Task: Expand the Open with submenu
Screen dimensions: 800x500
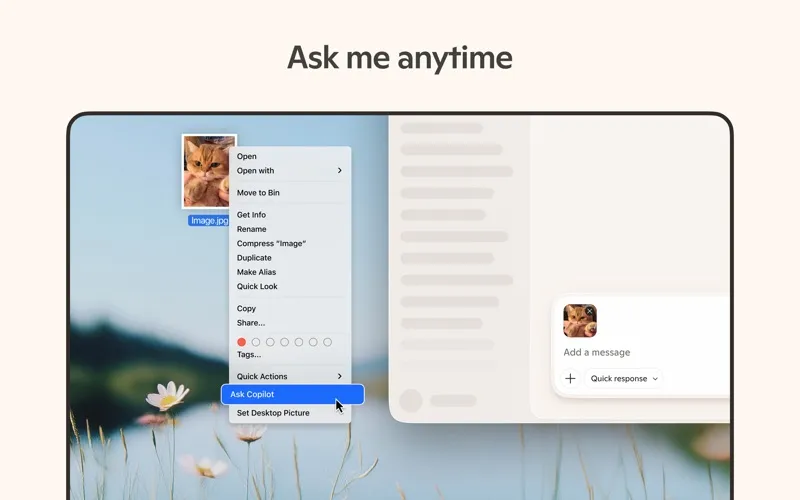Action: 290,170
